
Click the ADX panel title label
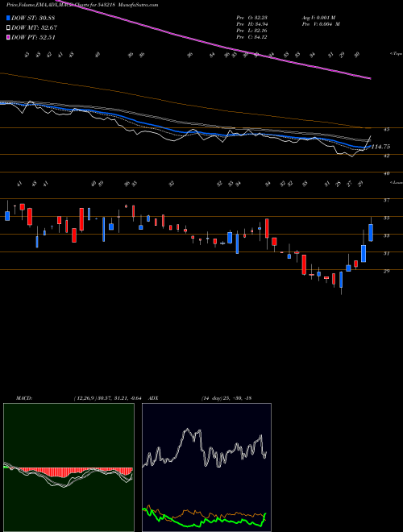tap(153, 397)
